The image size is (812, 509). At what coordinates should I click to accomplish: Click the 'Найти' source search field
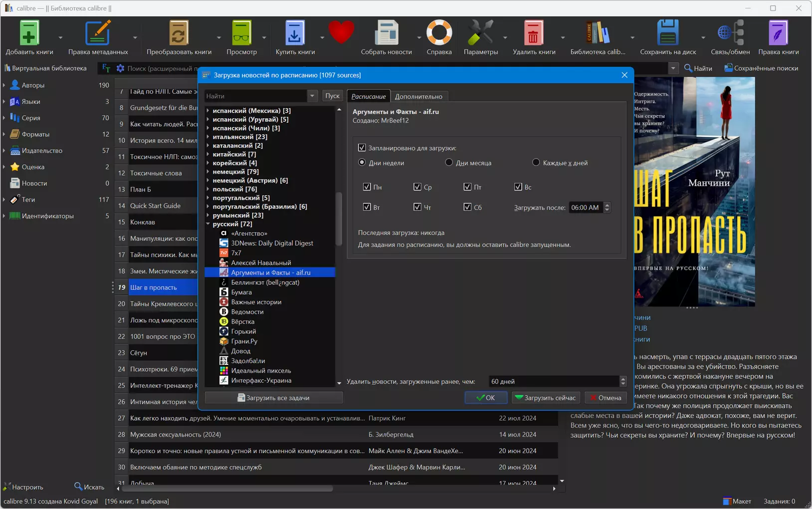[x=256, y=96]
